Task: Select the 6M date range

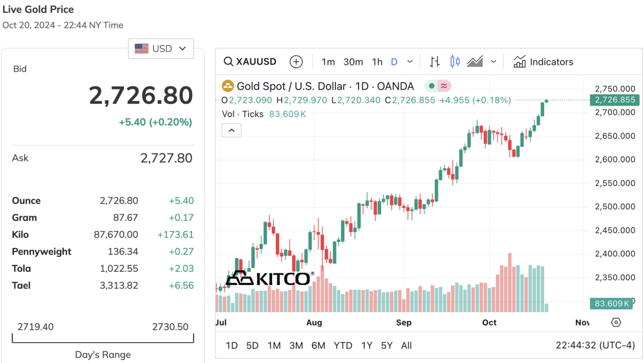Action: [318, 345]
